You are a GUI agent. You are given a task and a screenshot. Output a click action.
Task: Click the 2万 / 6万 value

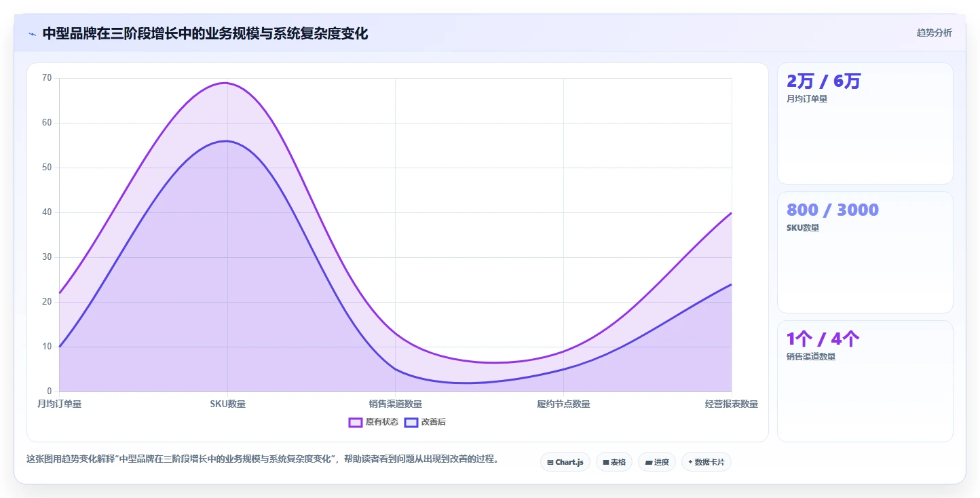click(x=823, y=81)
